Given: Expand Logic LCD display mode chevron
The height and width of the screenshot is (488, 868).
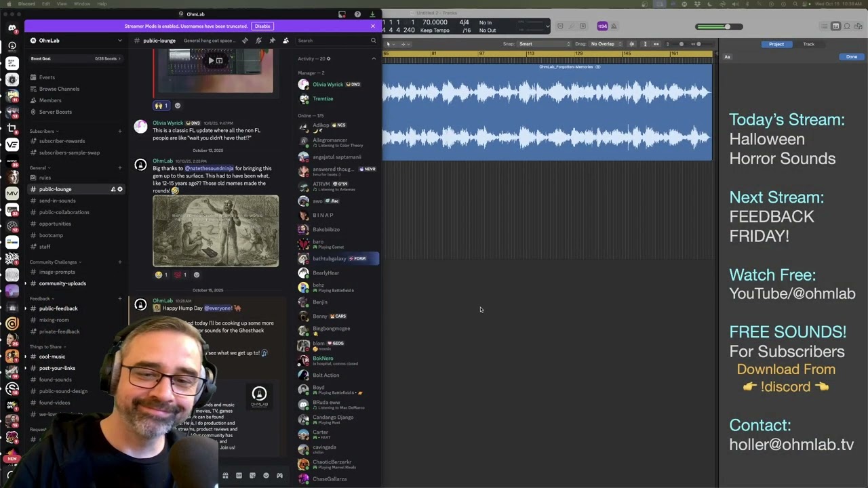Looking at the screenshot, I should [547, 26].
